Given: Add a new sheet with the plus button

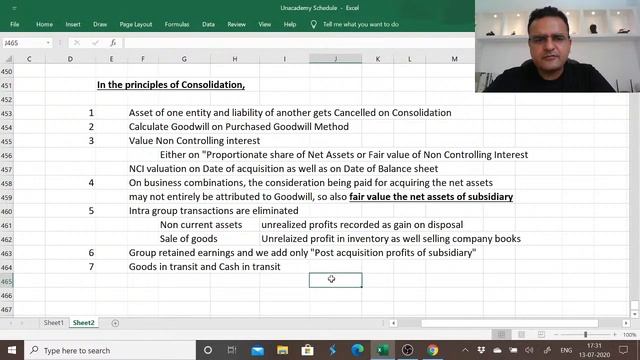Looking at the screenshot, I should click(x=115, y=323).
